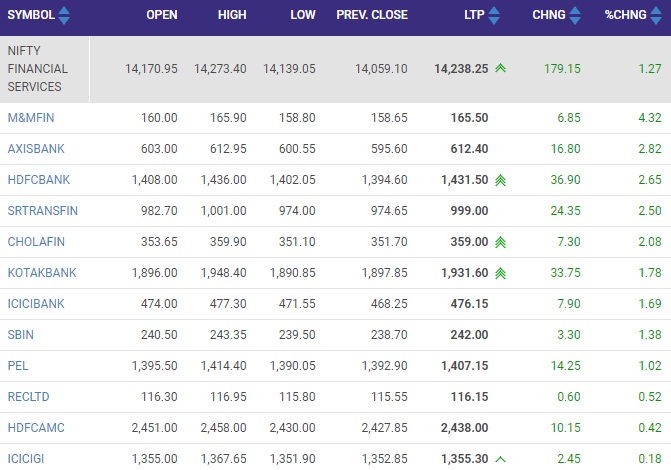Select KOTAKBANK change value 33.75
671x470 pixels.
(x=566, y=273)
